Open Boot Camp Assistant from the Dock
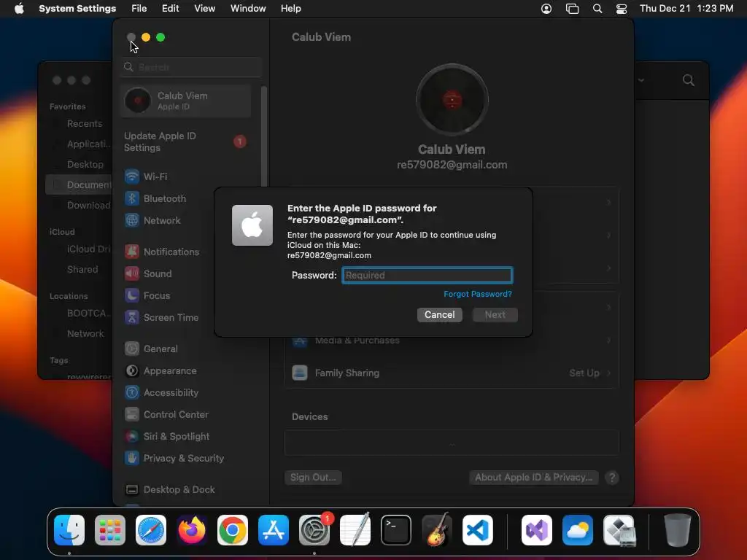 tap(619, 530)
